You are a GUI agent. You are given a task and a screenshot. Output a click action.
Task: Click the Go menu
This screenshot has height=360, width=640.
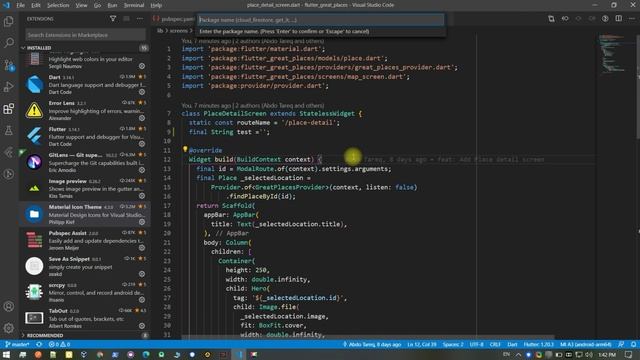tap(97, 5)
